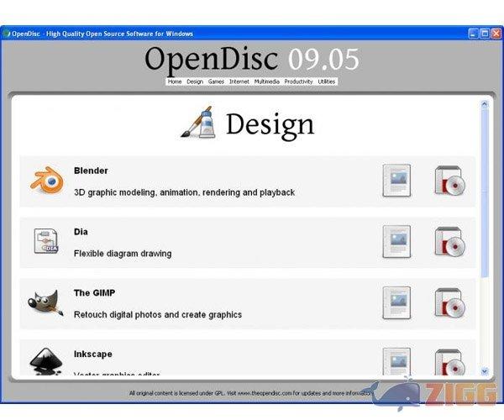Select the install disc icon for The GIMP
Image resolution: width=504 pixels, height=420 pixels.
pyautogui.click(x=449, y=302)
